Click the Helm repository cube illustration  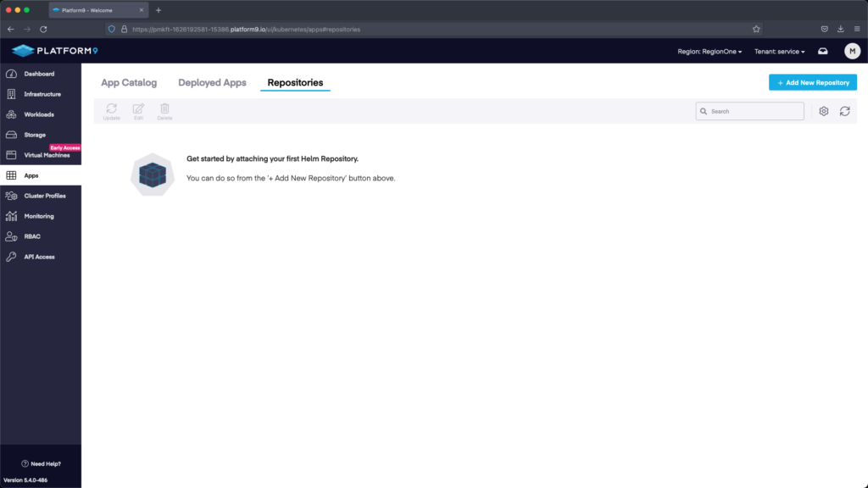(x=153, y=175)
